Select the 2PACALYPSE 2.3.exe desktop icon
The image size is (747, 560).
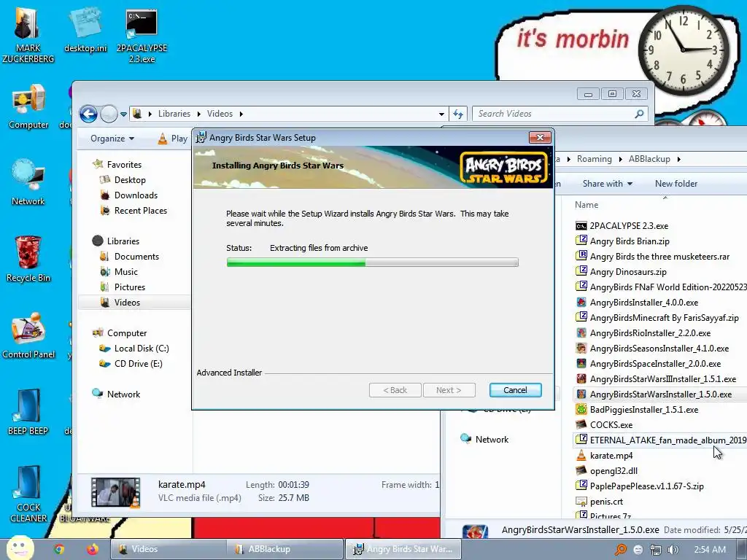coord(142,36)
